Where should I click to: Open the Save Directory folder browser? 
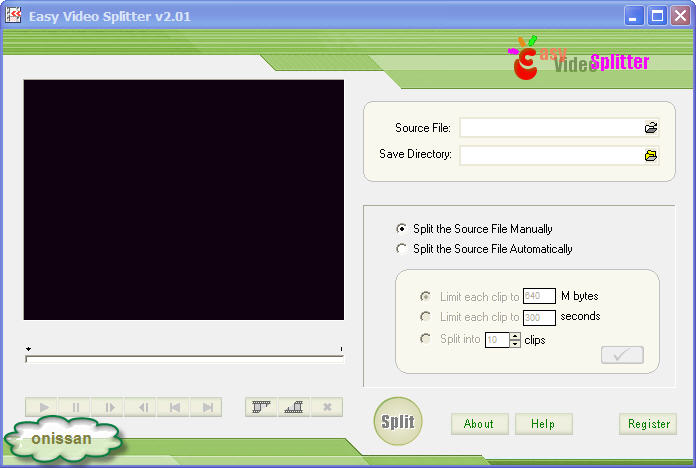tap(651, 155)
